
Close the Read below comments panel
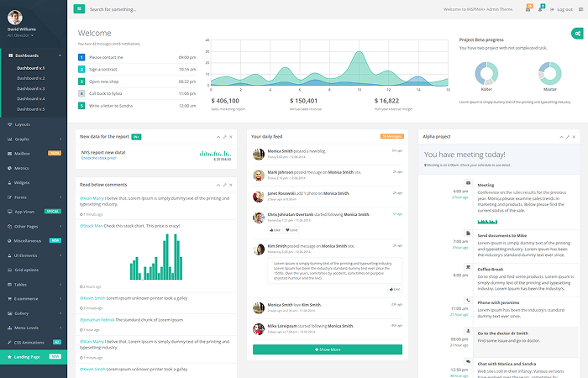tap(231, 183)
